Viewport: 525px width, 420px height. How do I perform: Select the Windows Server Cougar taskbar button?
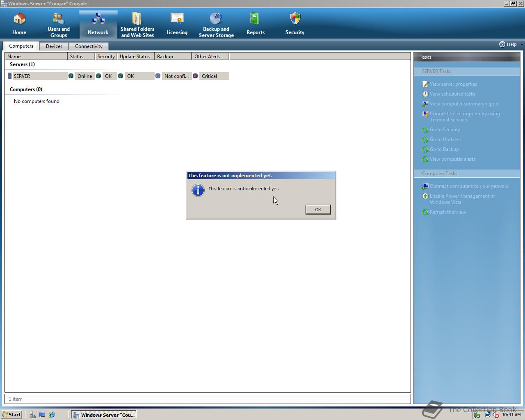point(103,415)
